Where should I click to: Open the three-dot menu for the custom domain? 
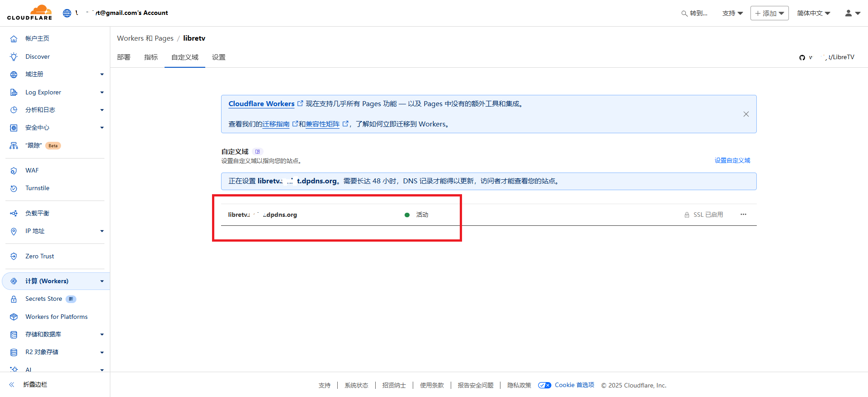(x=743, y=215)
